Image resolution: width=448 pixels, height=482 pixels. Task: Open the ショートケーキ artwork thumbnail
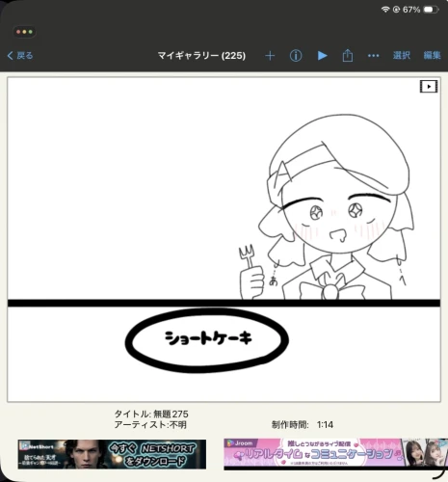click(x=224, y=239)
